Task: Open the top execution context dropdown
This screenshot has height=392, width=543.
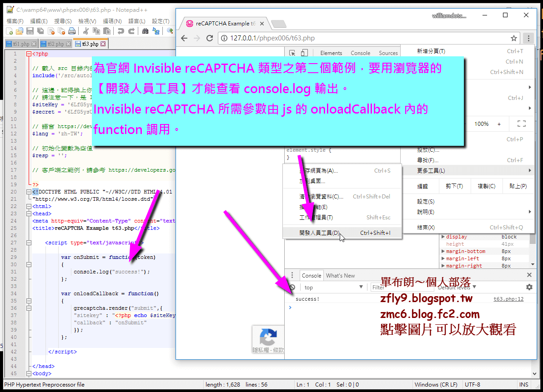Action: point(333,287)
